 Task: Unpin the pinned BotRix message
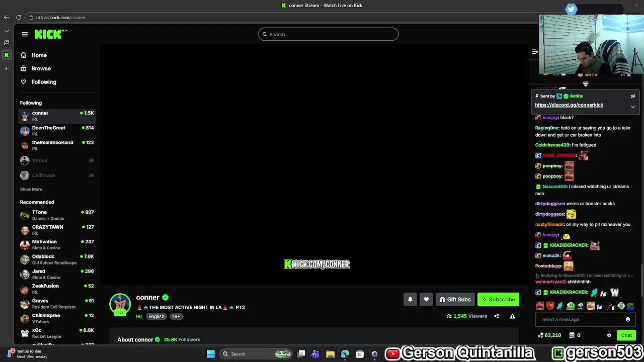pos(633,96)
